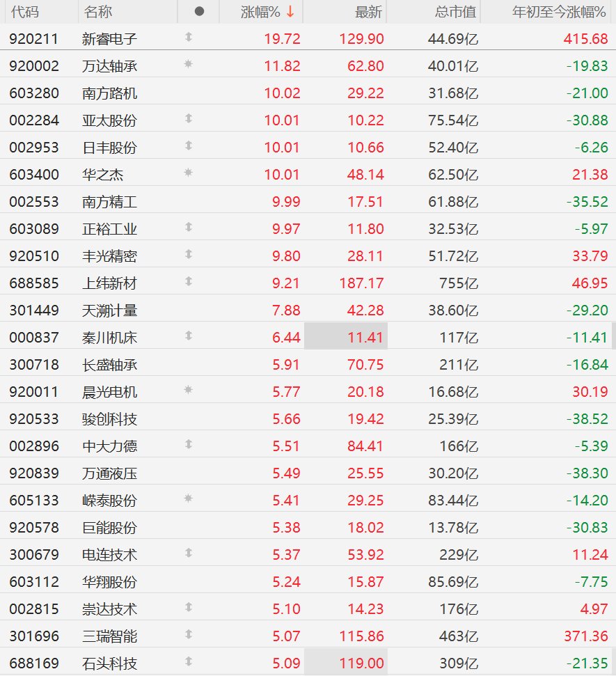This screenshot has width=616, height=676.
Task: Click year-to-date gain 371.36
Action: [586, 636]
